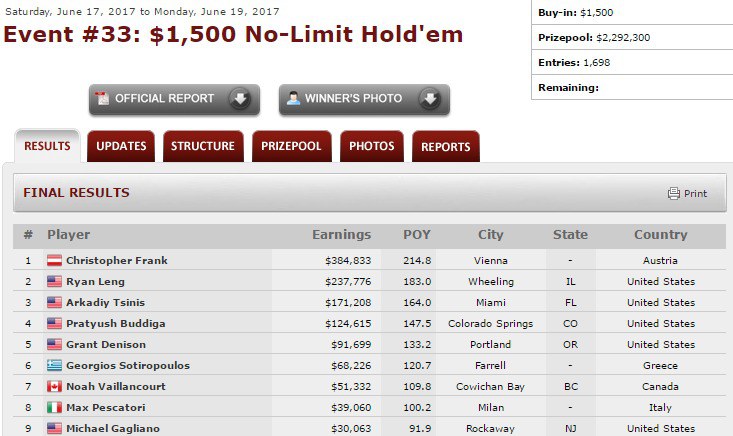The image size is (733, 436).
Task: Click the POY column header
Action: [416, 235]
